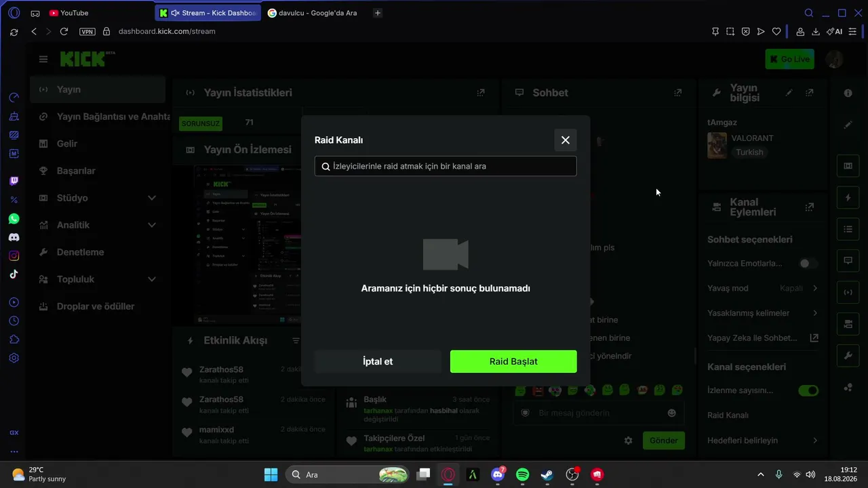Toggle the activity feed lightning icon
The image size is (868, 488).
click(x=848, y=198)
